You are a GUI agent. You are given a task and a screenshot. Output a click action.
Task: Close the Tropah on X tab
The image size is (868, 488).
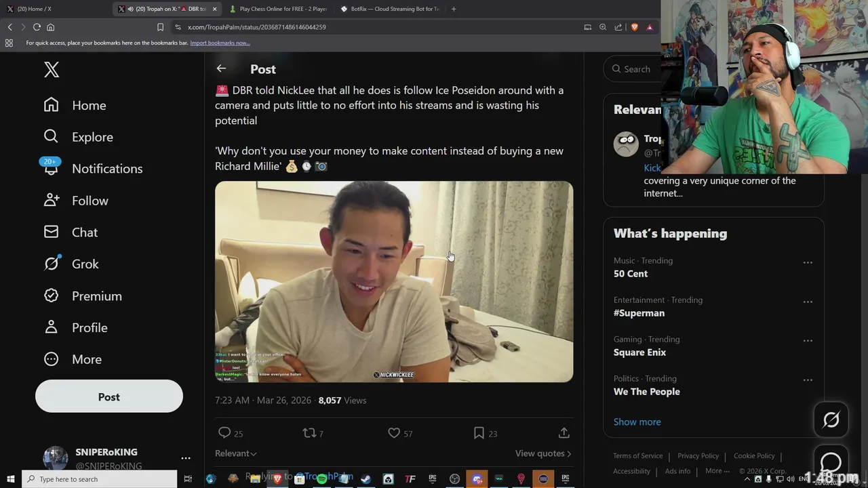(215, 9)
